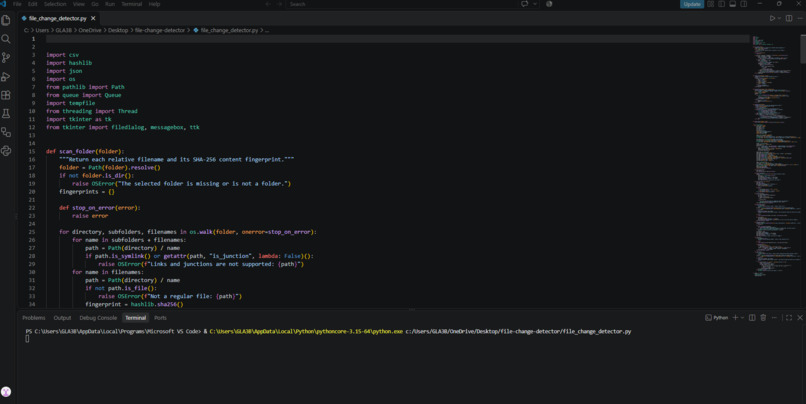The width and height of the screenshot is (806, 404).
Task: Click the Run Python File play icon
Action: 772,19
